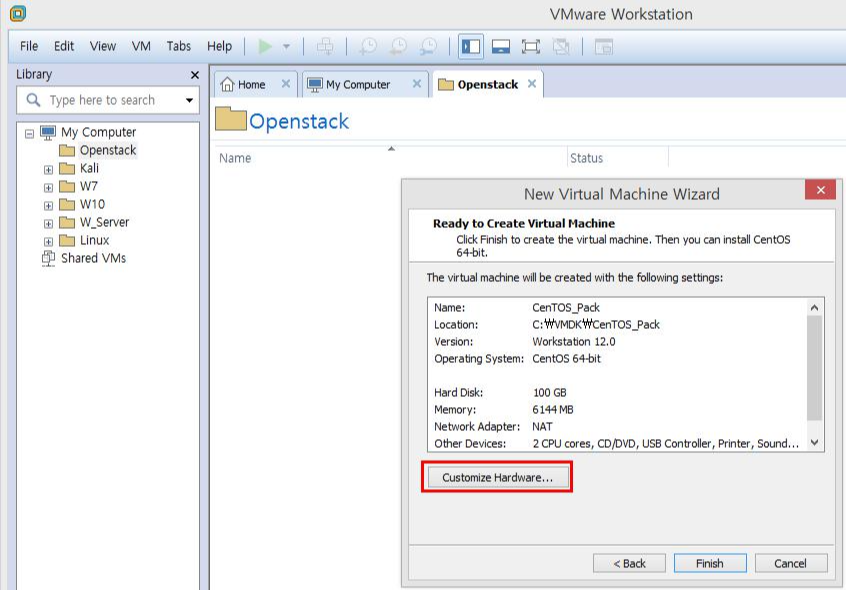
Task: Click the Customize Hardware button
Action: click(497, 477)
